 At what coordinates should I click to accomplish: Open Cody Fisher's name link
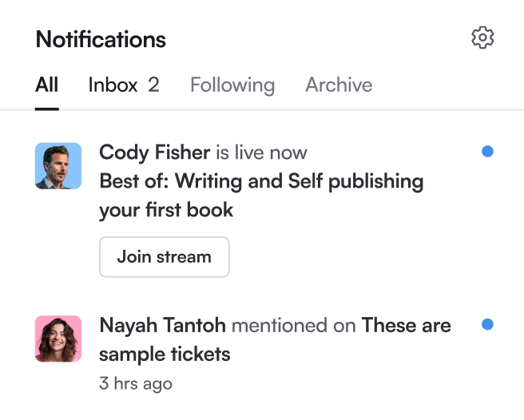(155, 153)
